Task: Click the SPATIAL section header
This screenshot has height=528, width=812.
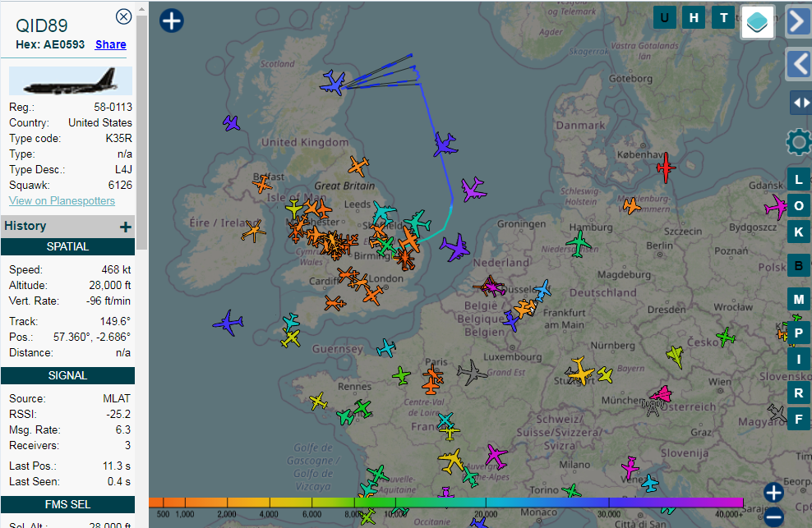Action: click(68, 247)
